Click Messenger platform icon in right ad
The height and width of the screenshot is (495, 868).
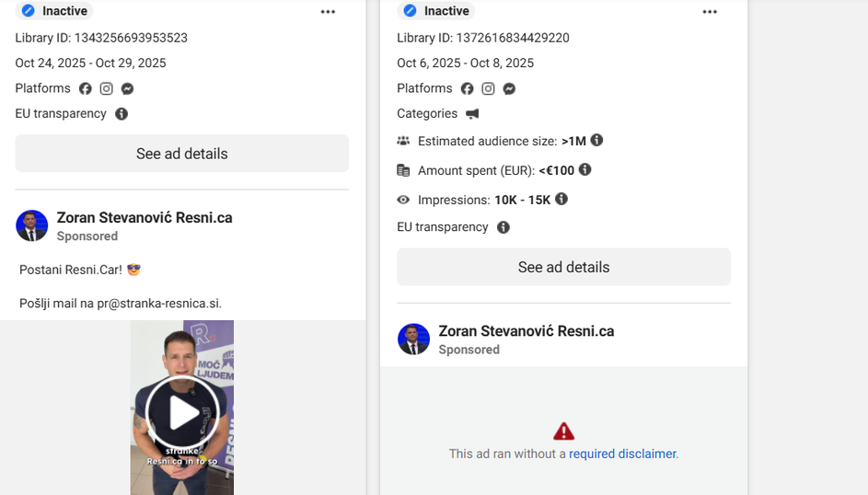pos(509,89)
